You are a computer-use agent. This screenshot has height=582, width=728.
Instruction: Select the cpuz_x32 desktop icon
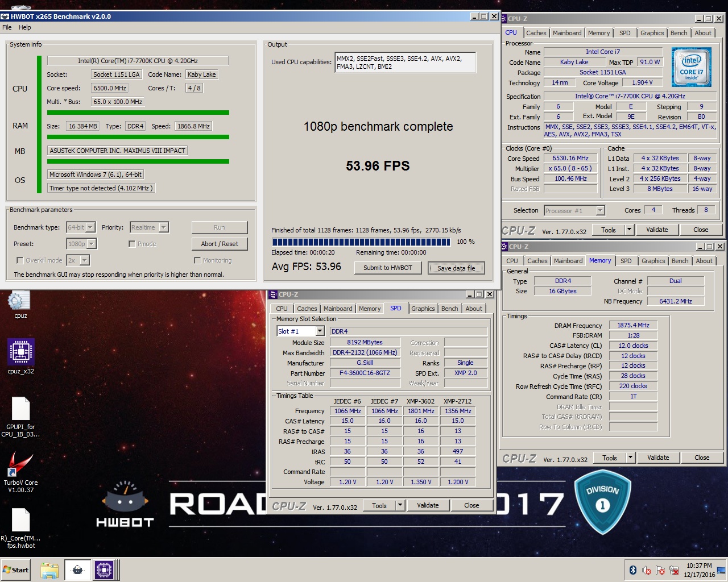(20, 356)
